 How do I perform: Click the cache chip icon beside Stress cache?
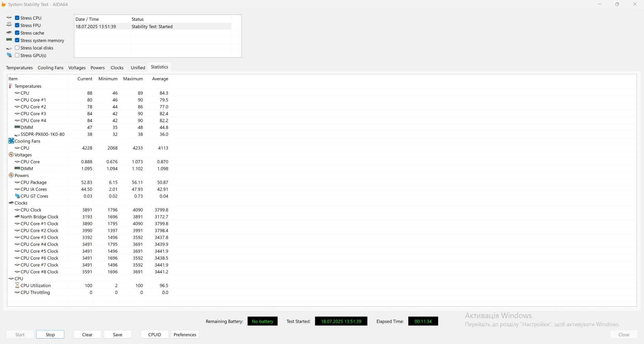click(x=9, y=33)
